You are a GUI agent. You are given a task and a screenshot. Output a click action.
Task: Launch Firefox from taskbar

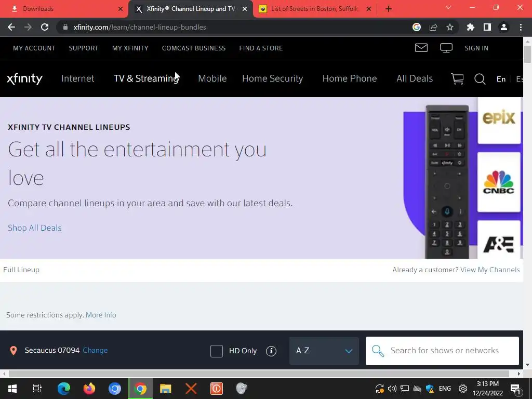(89, 389)
